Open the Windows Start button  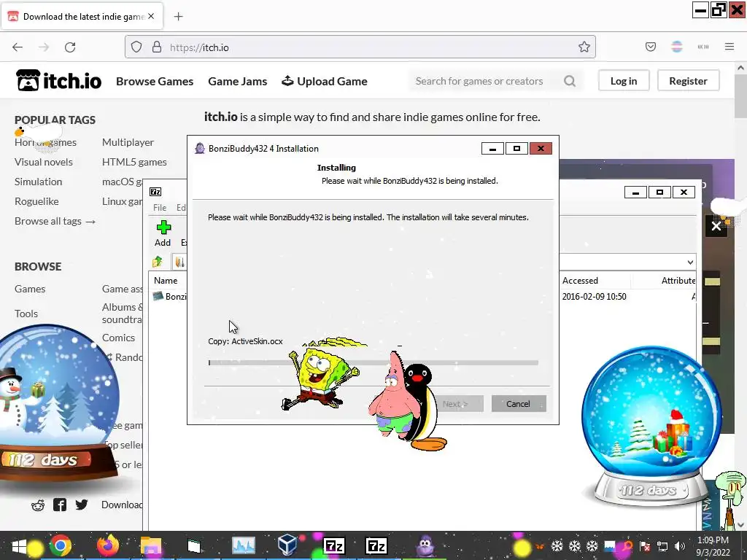[20, 545]
